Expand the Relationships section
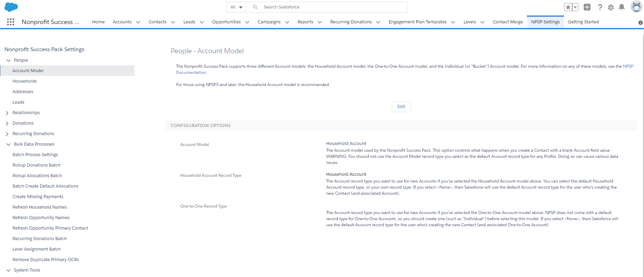The image size is (644, 277). [7, 113]
